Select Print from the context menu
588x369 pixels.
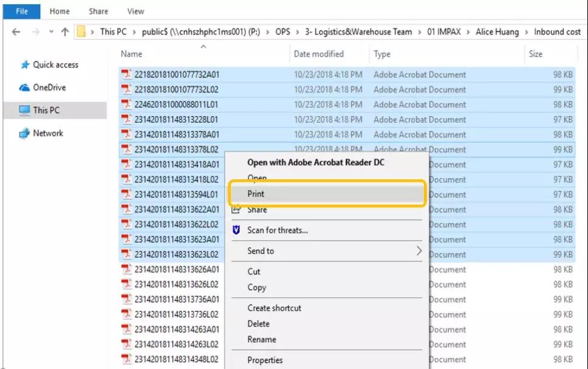[256, 194]
